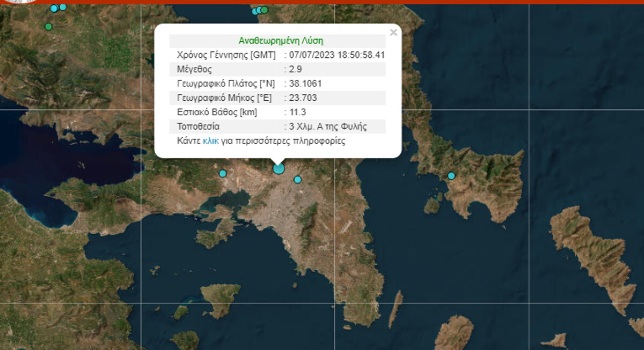Click the 'Αναθεωρημένη Λύση' popup heading
The width and height of the screenshot is (644, 350).
280,41
